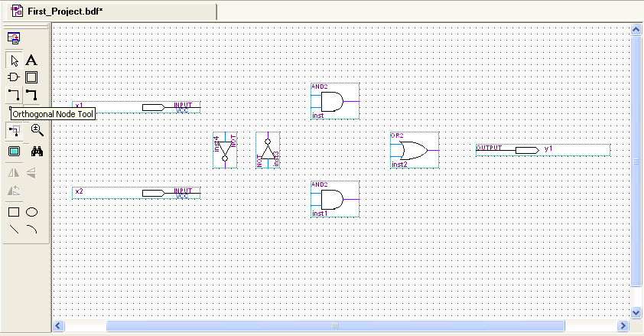Choose the Symbol tool (gate icon)
644x336 pixels.
pyautogui.click(x=14, y=77)
